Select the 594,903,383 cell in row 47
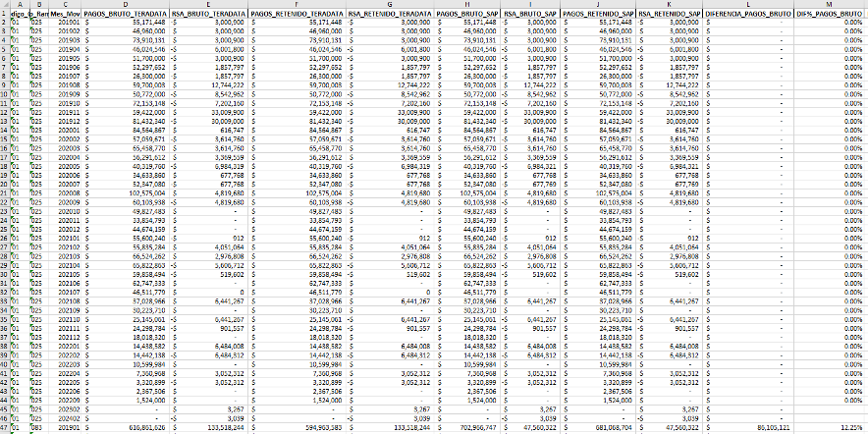Image resolution: width=868 pixels, height=434 pixels. point(298,427)
